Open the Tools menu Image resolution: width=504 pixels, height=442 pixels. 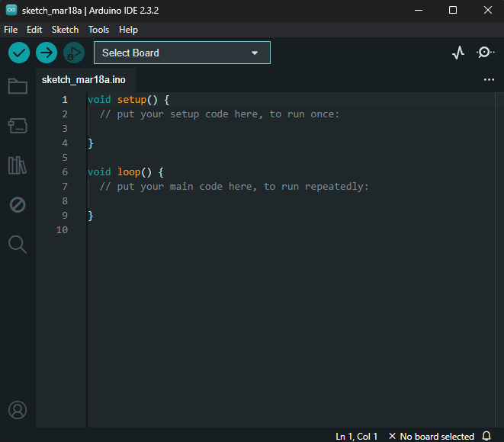(x=98, y=30)
